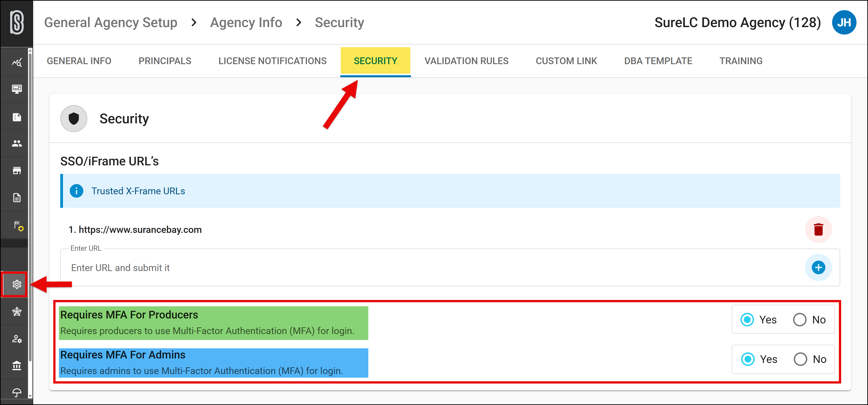The width and height of the screenshot is (868, 405).
Task: Select Yes for MFA For Producers
Action: coord(747,320)
